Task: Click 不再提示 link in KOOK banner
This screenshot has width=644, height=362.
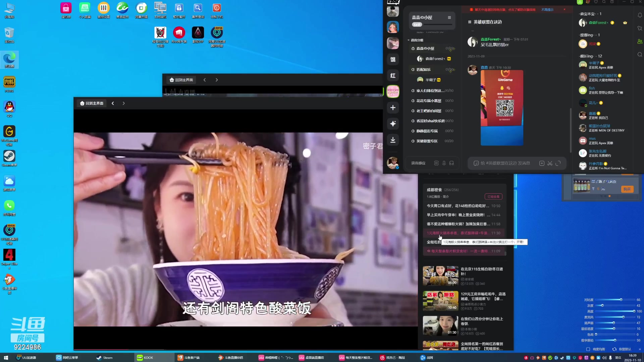Action: (547, 10)
